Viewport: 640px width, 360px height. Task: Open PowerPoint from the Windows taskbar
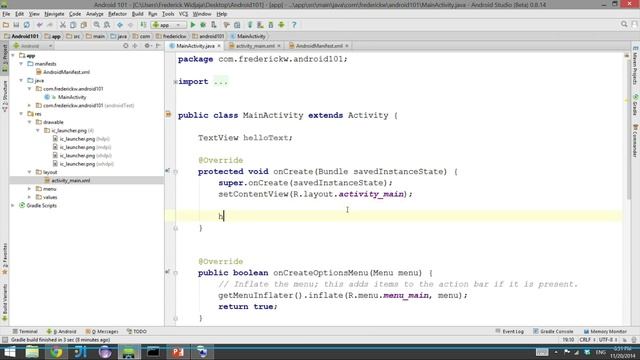pos(178,352)
